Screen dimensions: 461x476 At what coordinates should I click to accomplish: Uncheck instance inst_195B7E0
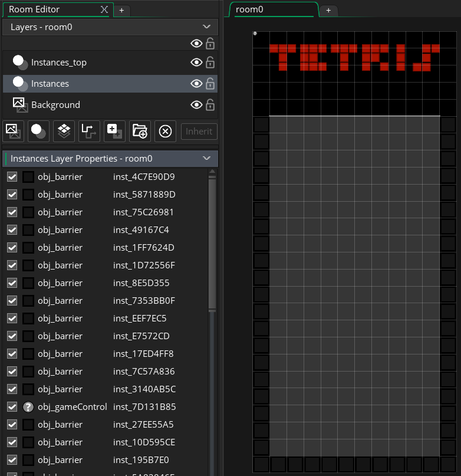[12, 460]
